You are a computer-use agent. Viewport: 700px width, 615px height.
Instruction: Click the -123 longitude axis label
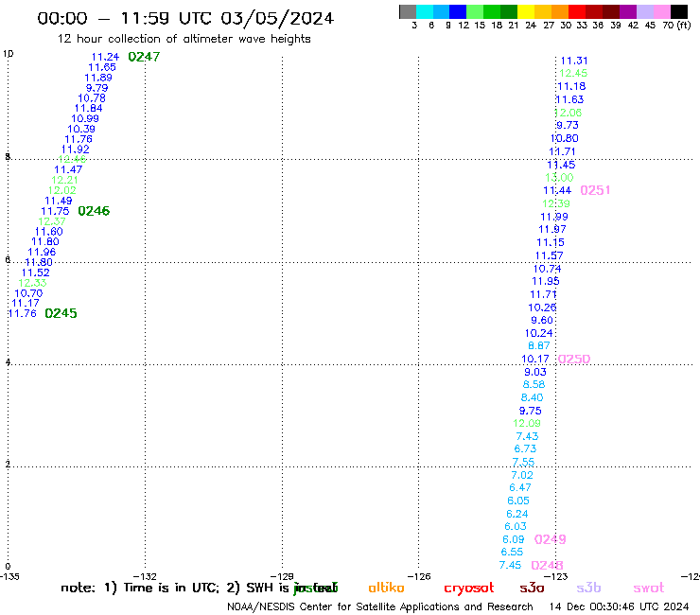(x=556, y=576)
